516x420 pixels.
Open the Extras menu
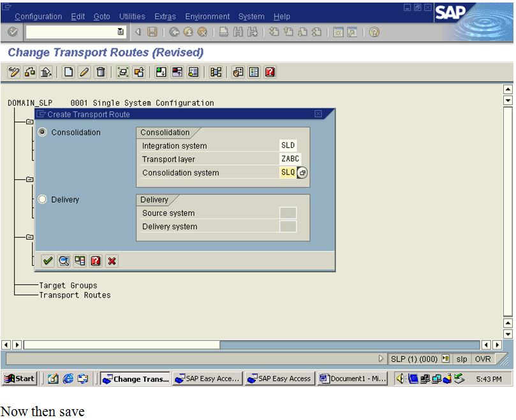[x=165, y=17]
